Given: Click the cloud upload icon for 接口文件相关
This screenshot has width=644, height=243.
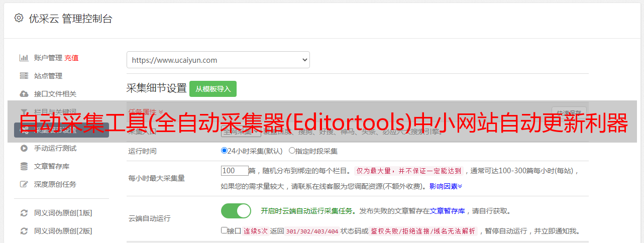Looking at the screenshot, I should coord(24,94).
